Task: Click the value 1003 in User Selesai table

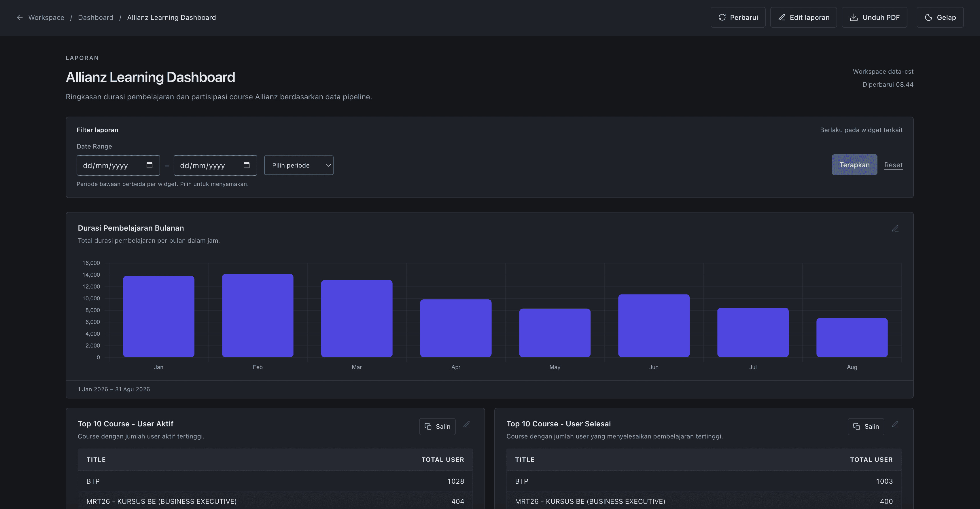Action: click(884, 481)
